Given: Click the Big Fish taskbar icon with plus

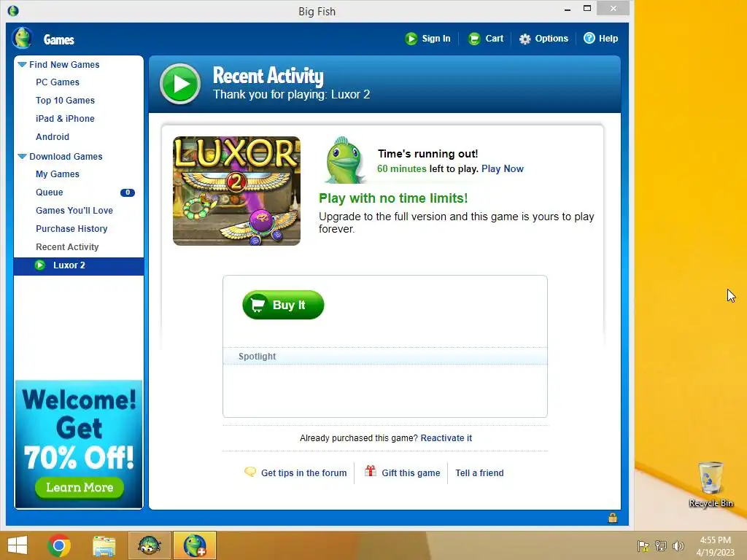Looking at the screenshot, I should click(x=194, y=545).
